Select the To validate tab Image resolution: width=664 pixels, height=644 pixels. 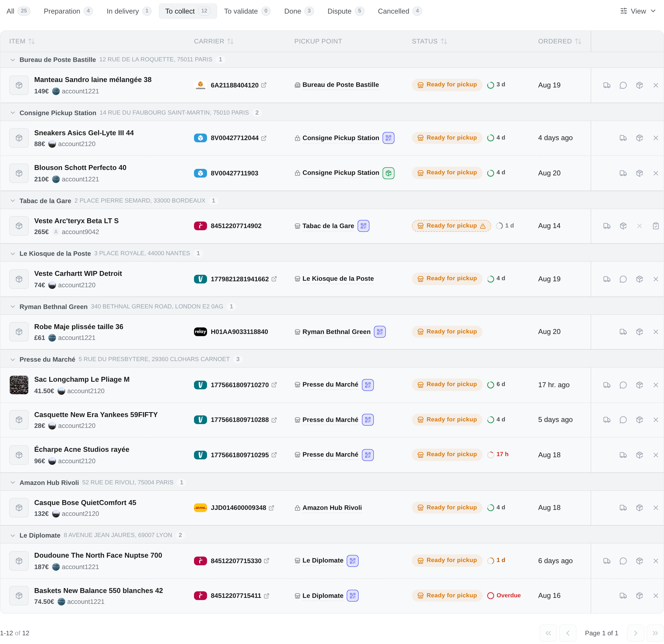tap(247, 11)
